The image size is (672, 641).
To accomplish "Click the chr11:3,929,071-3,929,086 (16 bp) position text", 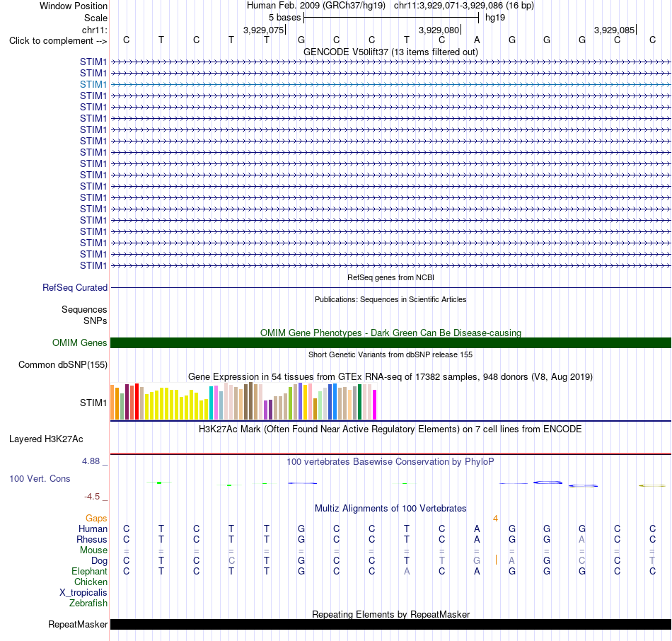I will coord(464,6).
